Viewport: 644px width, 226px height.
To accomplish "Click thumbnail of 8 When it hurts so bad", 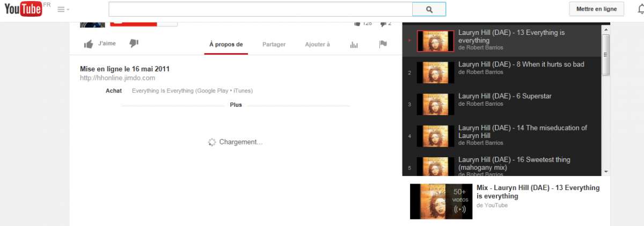I will tap(436, 72).
